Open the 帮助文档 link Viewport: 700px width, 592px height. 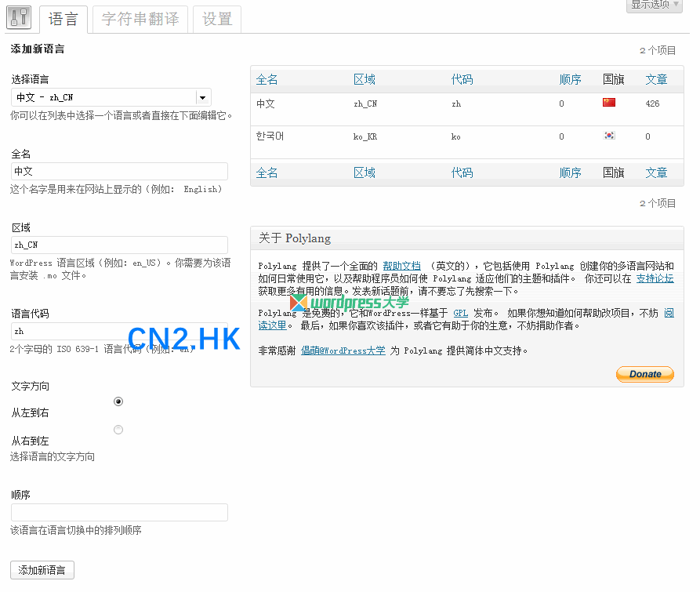click(x=402, y=265)
